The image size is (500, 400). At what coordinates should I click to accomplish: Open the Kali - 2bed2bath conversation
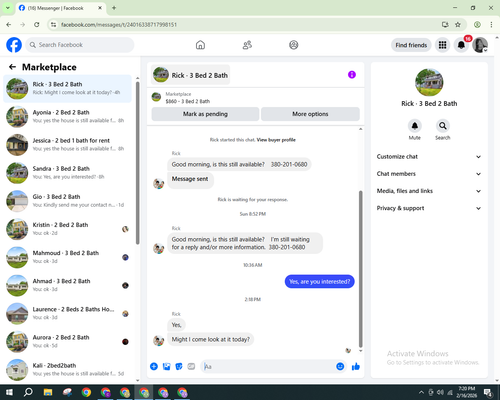pyautogui.click(x=67, y=370)
